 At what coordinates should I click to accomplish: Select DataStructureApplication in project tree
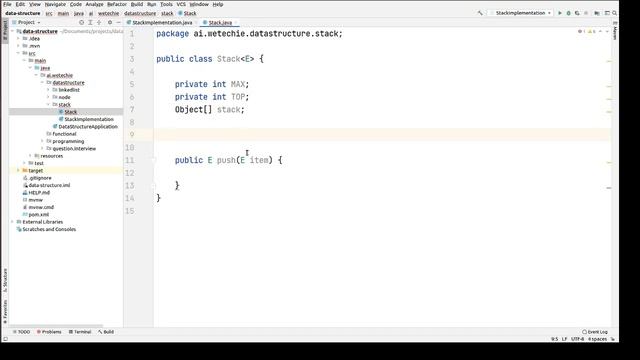(x=88, y=127)
